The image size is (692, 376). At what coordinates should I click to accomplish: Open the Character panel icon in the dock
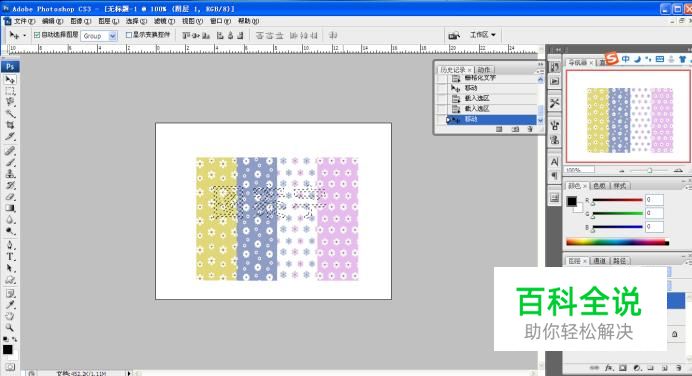click(x=555, y=162)
